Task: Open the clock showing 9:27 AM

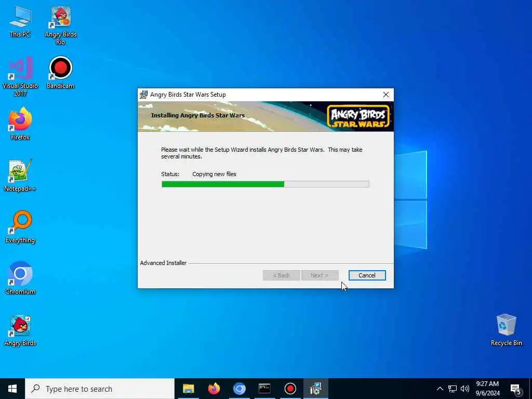Action: pos(487,389)
